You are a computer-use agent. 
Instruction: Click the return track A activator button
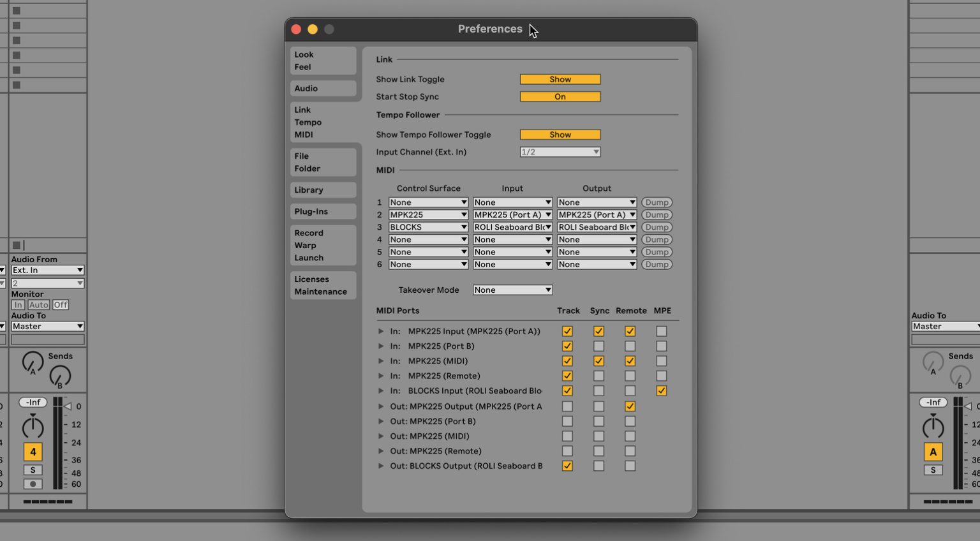[x=933, y=452]
